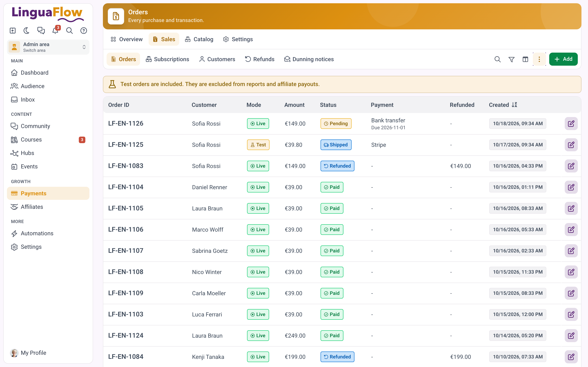Sort by Created column header
Screen dimensions: 588x367
(503, 105)
